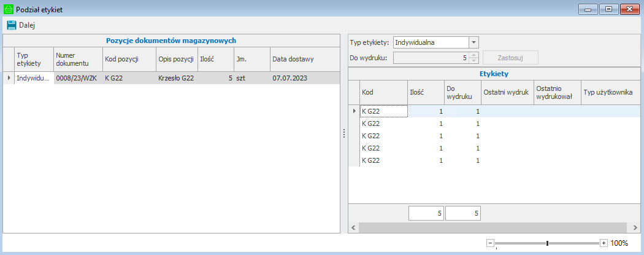Open the Typ etykiety dropdown

(473, 42)
